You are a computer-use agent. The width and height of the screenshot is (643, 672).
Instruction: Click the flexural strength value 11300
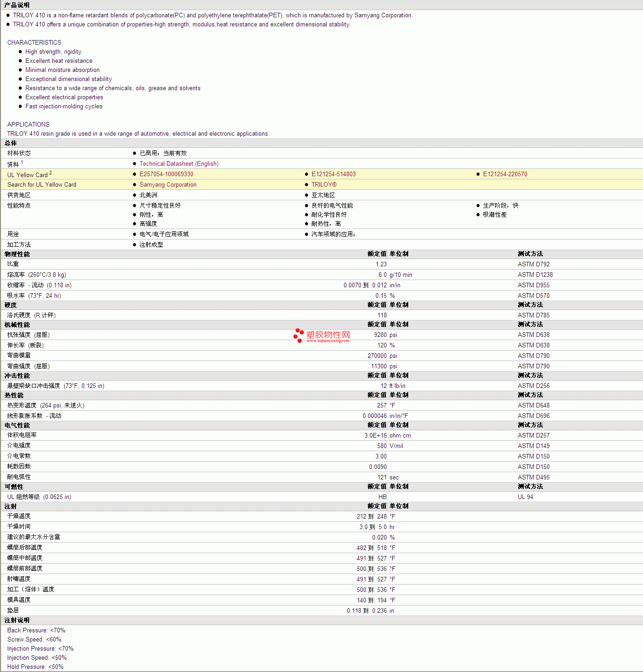pos(379,367)
